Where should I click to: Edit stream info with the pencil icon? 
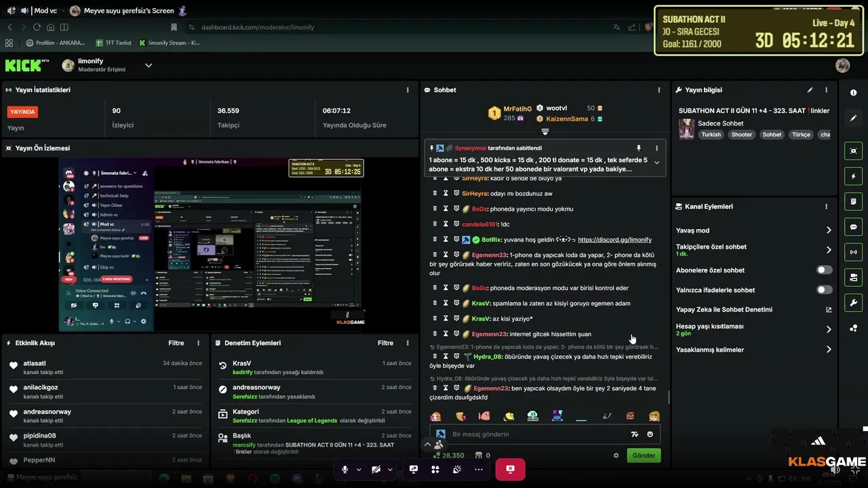click(810, 89)
